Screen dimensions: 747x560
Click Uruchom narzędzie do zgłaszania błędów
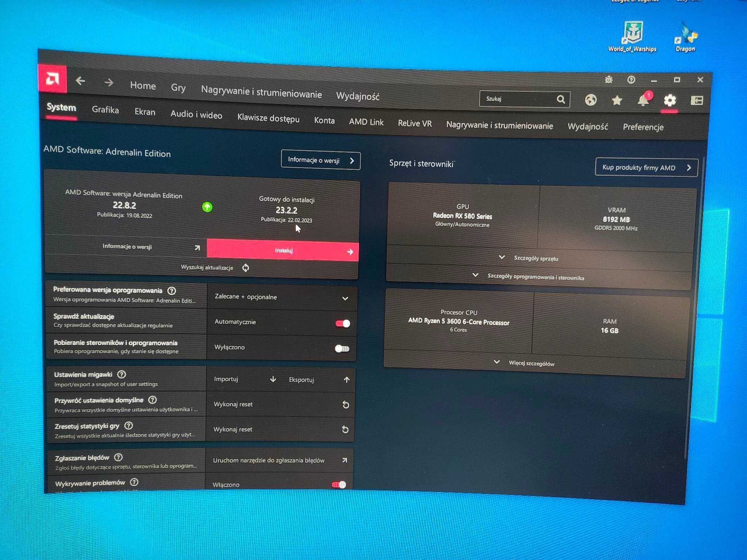click(x=268, y=460)
